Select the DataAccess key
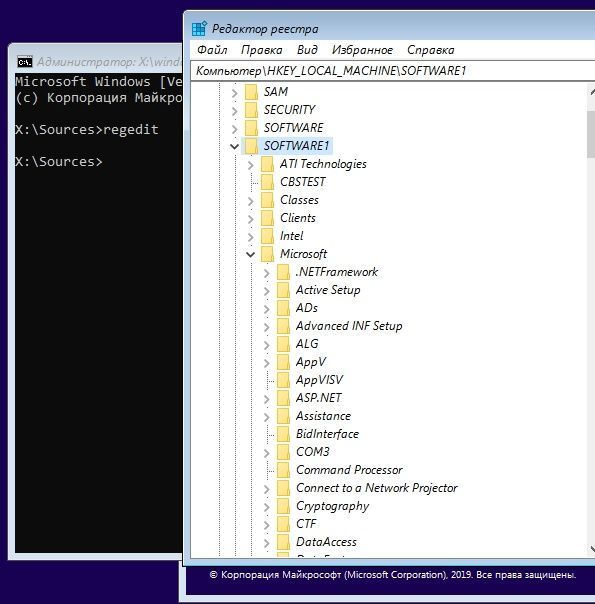The height and width of the screenshot is (604, 595). pyautogui.click(x=326, y=542)
